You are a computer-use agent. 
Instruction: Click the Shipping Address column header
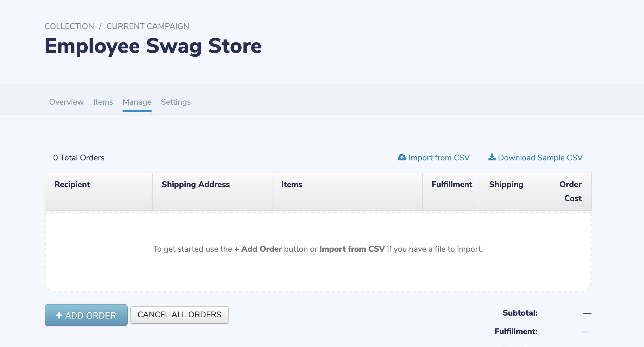pos(196,185)
